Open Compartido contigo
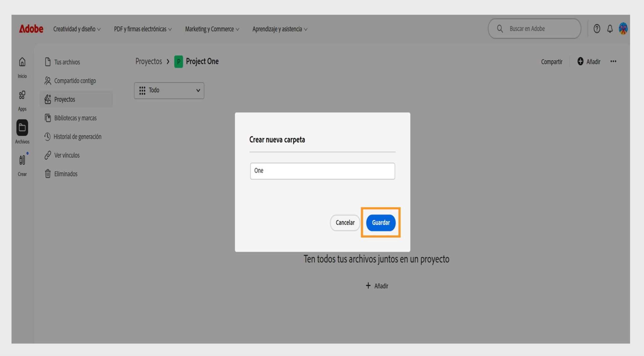 (x=74, y=81)
